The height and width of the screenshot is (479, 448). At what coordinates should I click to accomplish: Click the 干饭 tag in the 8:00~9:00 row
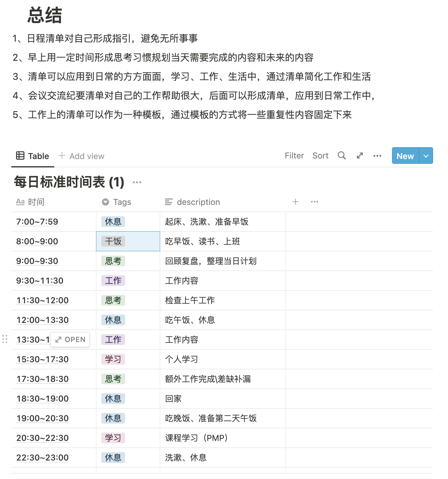[113, 241]
